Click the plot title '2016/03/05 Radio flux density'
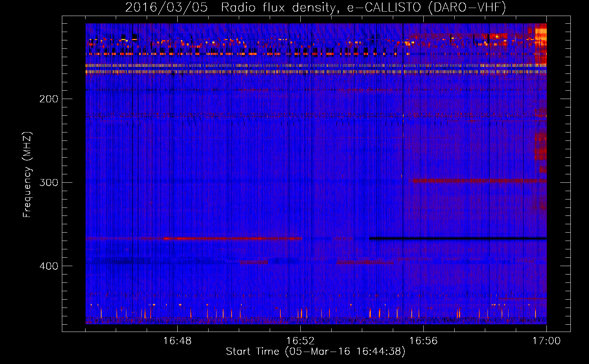This screenshot has width=589, height=364. (x=316, y=7)
